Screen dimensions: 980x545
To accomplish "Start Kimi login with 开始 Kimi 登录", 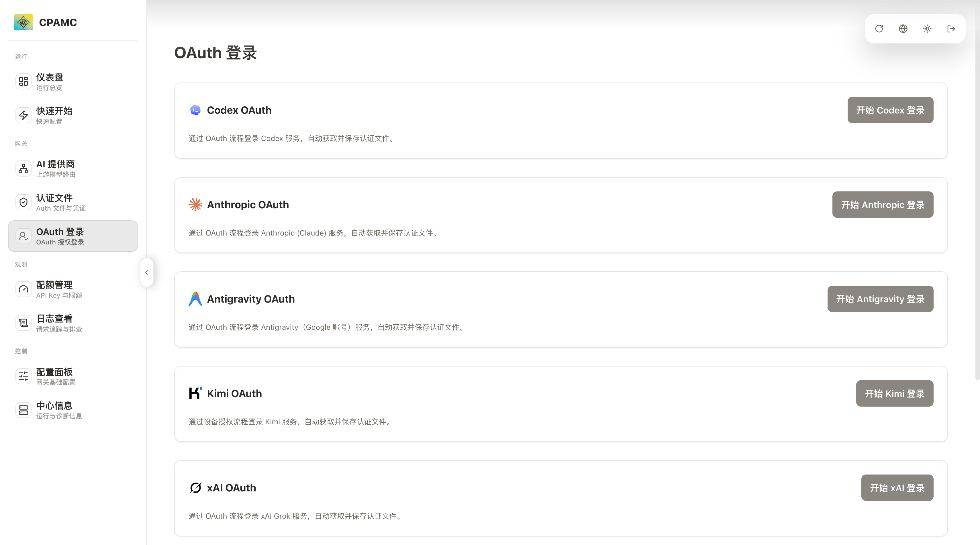I will [x=894, y=393].
